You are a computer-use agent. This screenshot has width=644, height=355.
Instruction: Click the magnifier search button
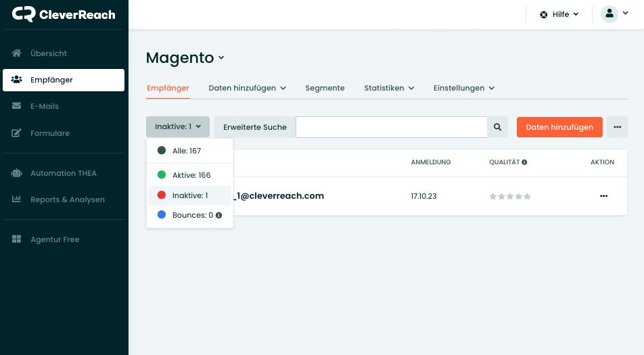click(497, 127)
